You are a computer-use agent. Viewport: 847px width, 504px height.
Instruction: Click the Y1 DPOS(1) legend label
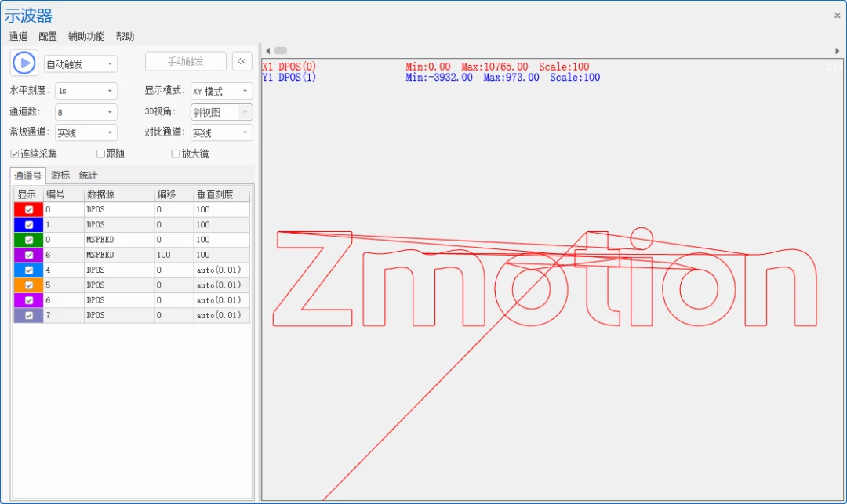click(289, 77)
